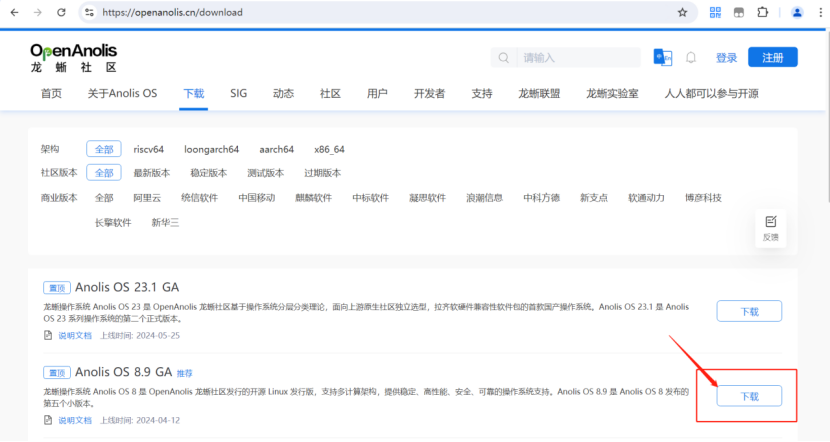Click the OpenAnolis logo
830x442 pixels.
(x=74, y=58)
